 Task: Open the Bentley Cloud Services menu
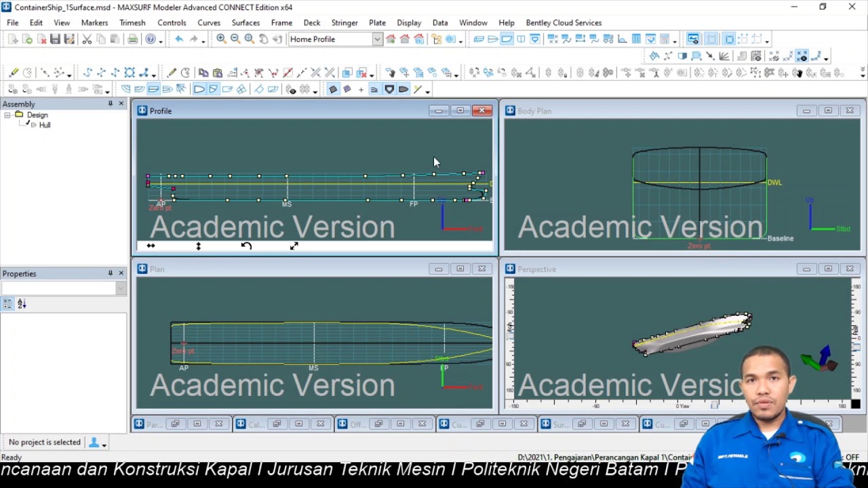pyautogui.click(x=564, y=22)
